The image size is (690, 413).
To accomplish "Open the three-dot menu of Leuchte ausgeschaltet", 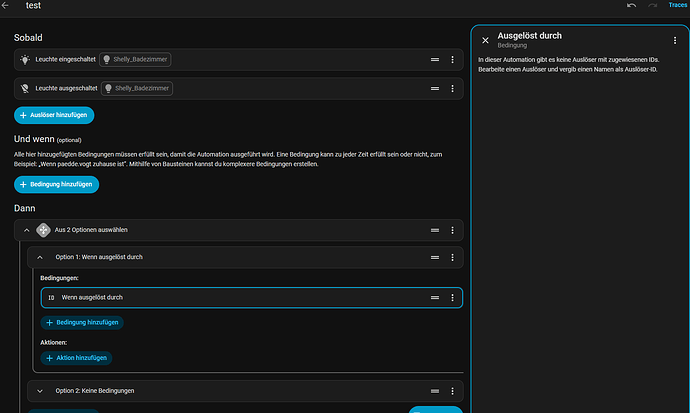I will pyautogui.click(x=452, y=88).
